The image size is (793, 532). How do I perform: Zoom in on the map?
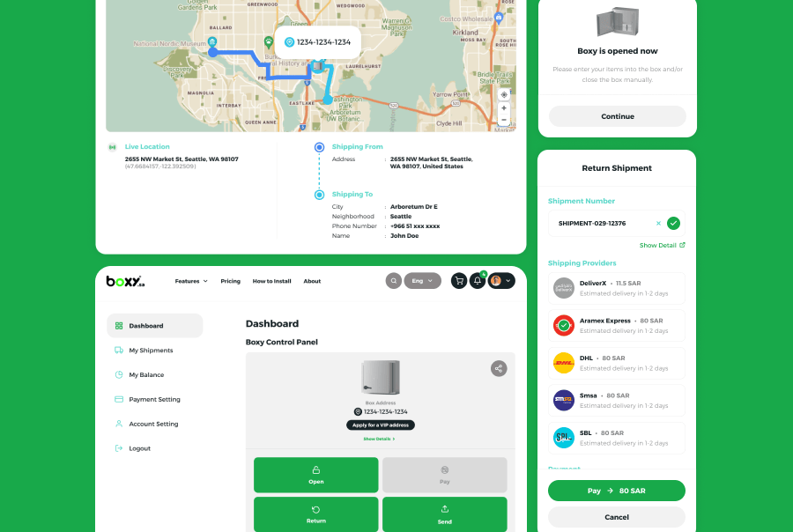coord(504,108)
